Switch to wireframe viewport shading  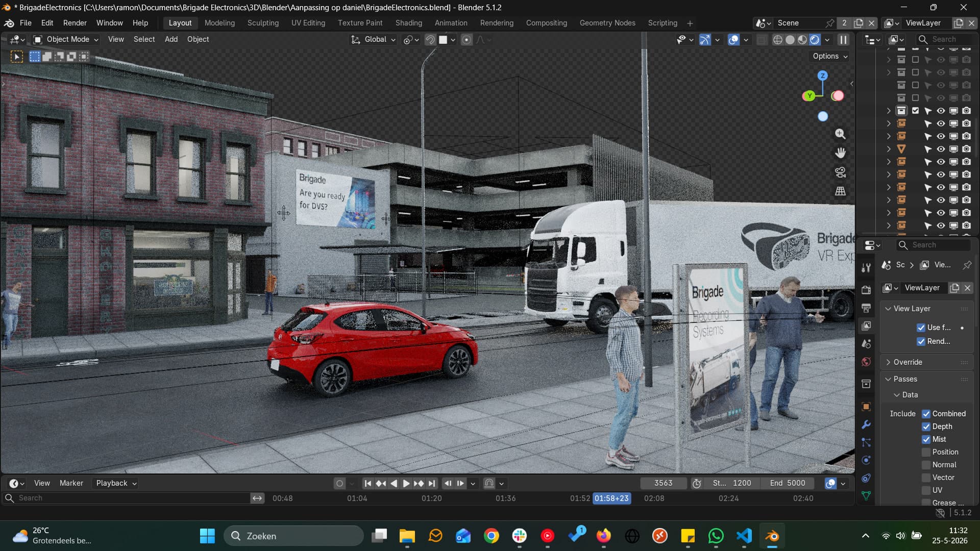[777, 39]
